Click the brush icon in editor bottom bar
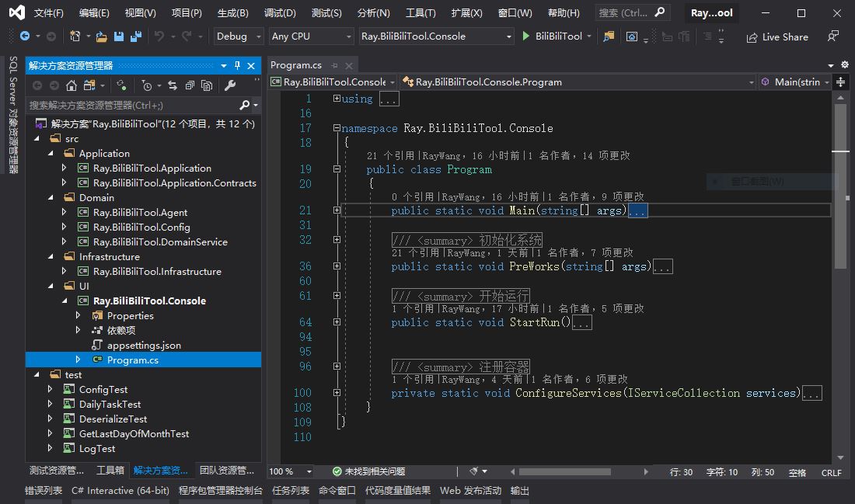Screen dimensions: 855x504 (473, 471)
